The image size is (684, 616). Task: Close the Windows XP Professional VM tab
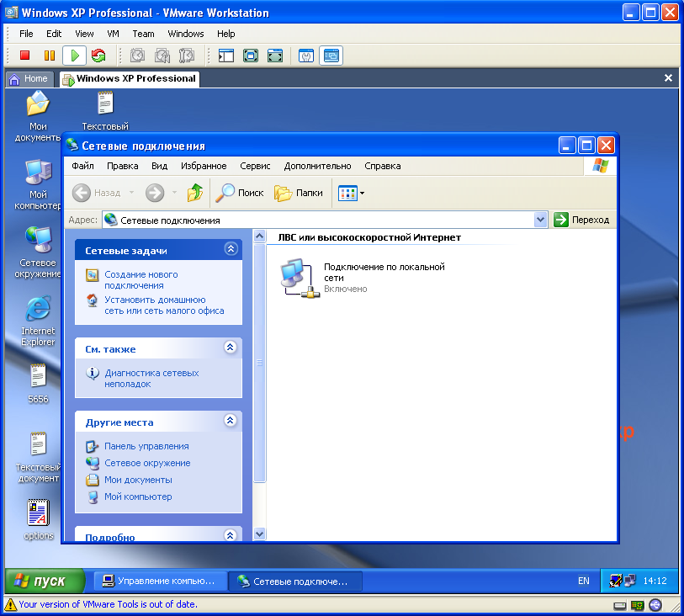coord(668,78)
